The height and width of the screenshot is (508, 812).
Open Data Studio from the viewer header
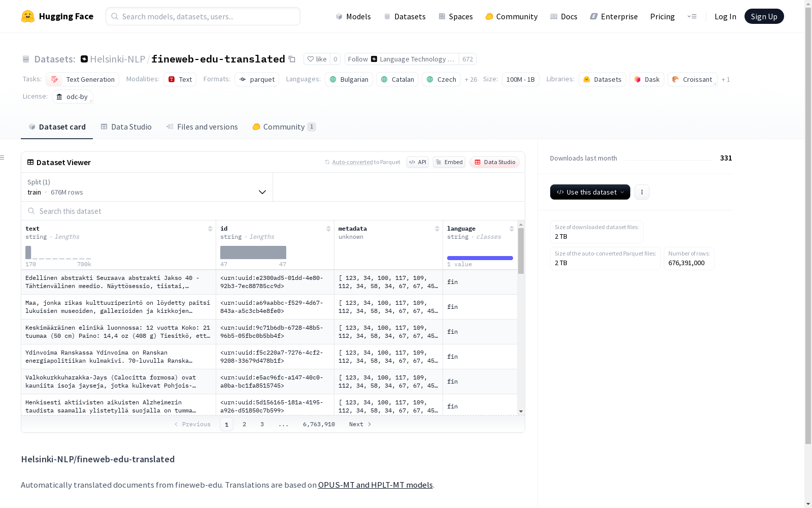pyautogui.click(x=495, y=162)
